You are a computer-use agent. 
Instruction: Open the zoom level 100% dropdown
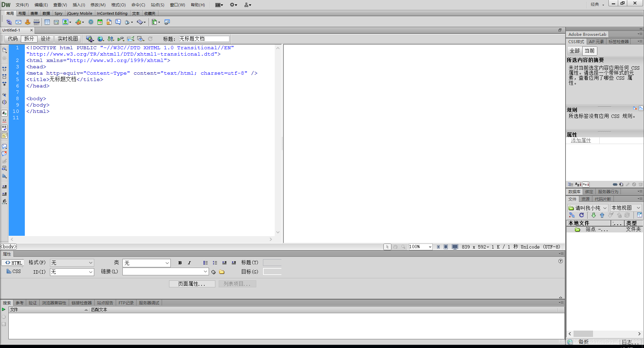[x=430, y=247]
